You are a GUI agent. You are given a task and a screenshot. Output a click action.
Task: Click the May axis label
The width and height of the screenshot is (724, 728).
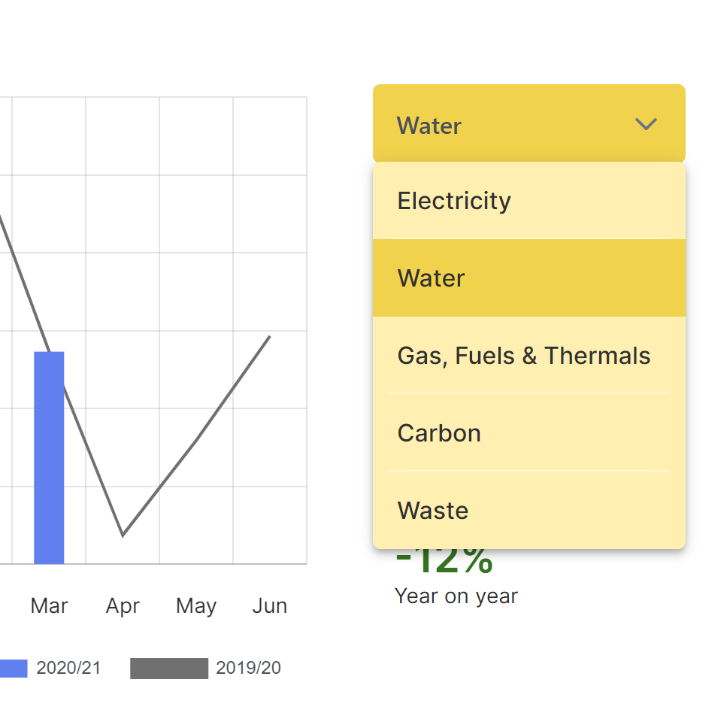pos(196,606)
